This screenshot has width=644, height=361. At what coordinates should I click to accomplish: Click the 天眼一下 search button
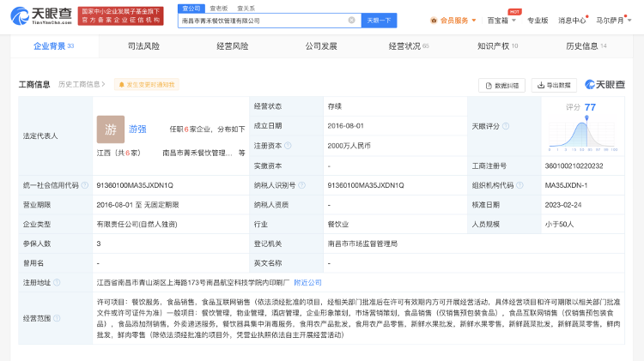[x=379, y=20]
